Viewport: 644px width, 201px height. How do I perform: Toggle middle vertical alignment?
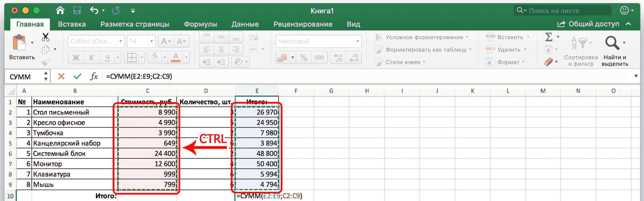[x=222, y=37]
